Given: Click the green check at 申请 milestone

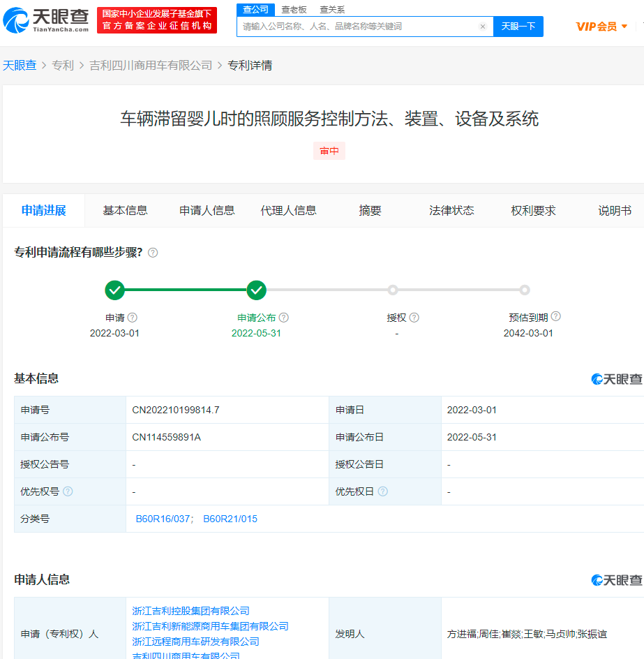Looking at the screenshot, I should pyautogui.click(x=114, y=290).
